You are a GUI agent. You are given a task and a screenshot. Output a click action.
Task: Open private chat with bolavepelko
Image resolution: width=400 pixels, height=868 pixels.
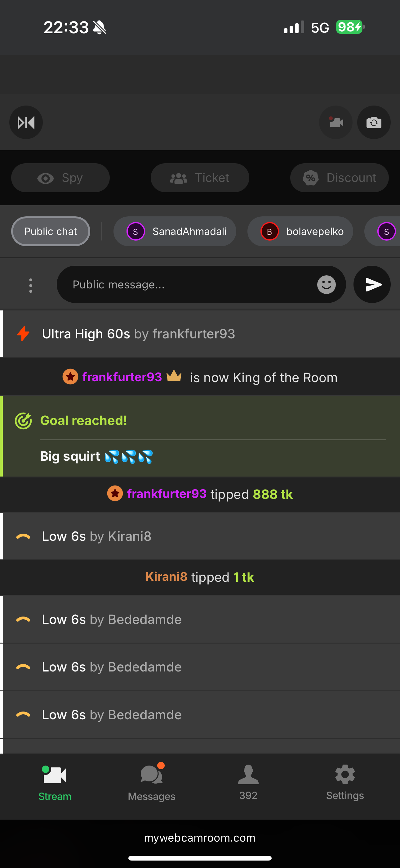(x=300, y=232)
